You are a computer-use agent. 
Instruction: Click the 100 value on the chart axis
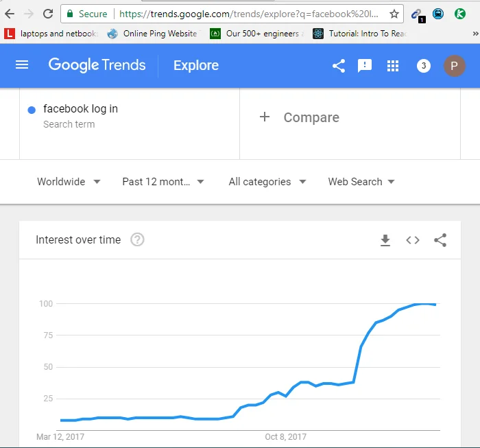46,303
